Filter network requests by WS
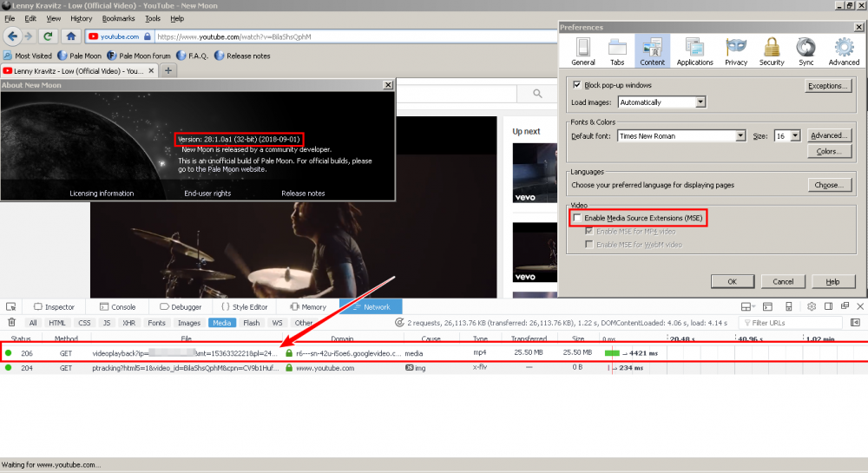868x473 pixels. coord(278,323)
